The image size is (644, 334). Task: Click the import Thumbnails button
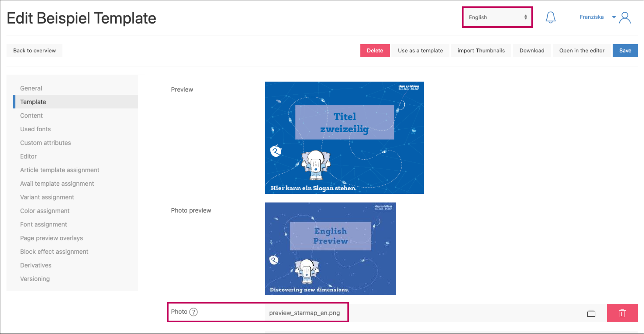pos(481,51)
